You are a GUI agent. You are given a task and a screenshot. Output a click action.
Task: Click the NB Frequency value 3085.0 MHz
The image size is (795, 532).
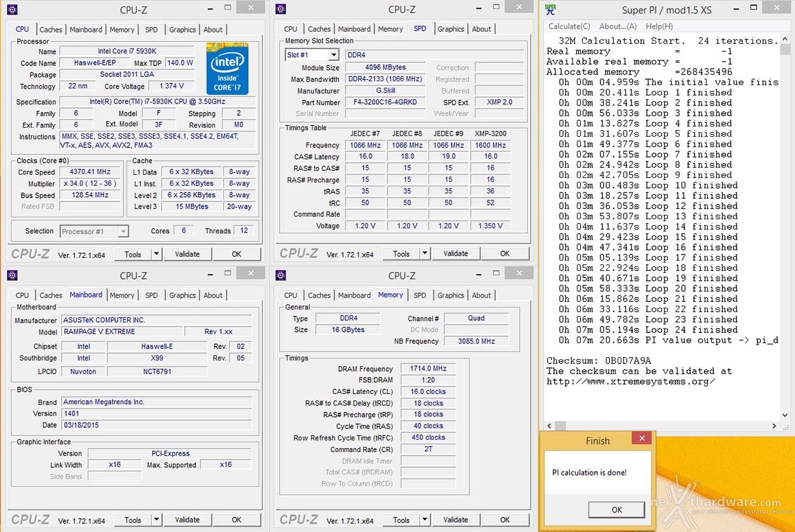point(476,341)
